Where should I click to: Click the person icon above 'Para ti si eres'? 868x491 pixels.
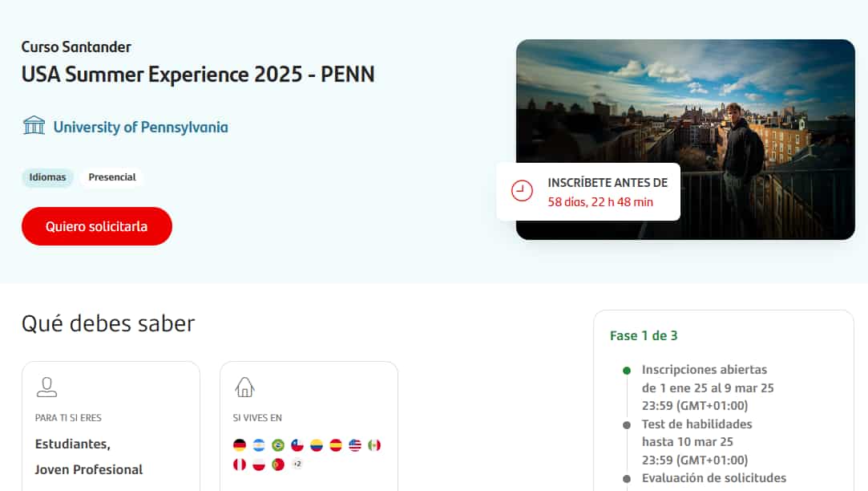tap(46, 387)
